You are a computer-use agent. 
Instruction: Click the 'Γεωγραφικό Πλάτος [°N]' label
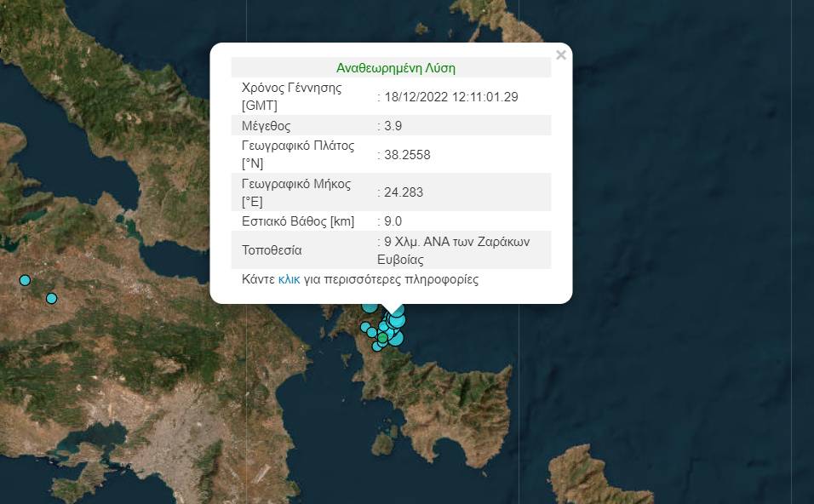(x=298, y=155)
